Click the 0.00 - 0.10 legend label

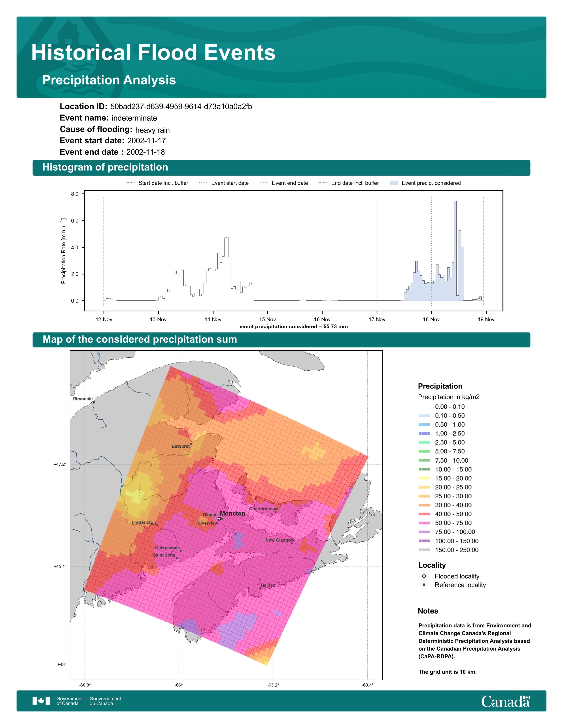[450, 407]
